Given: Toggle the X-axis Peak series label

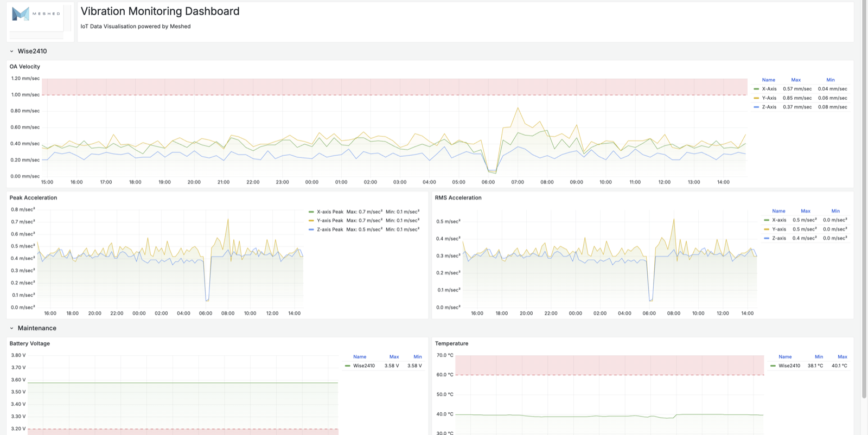Looking at the screenshot, I should pyautogui.click(x=330, y=212).
